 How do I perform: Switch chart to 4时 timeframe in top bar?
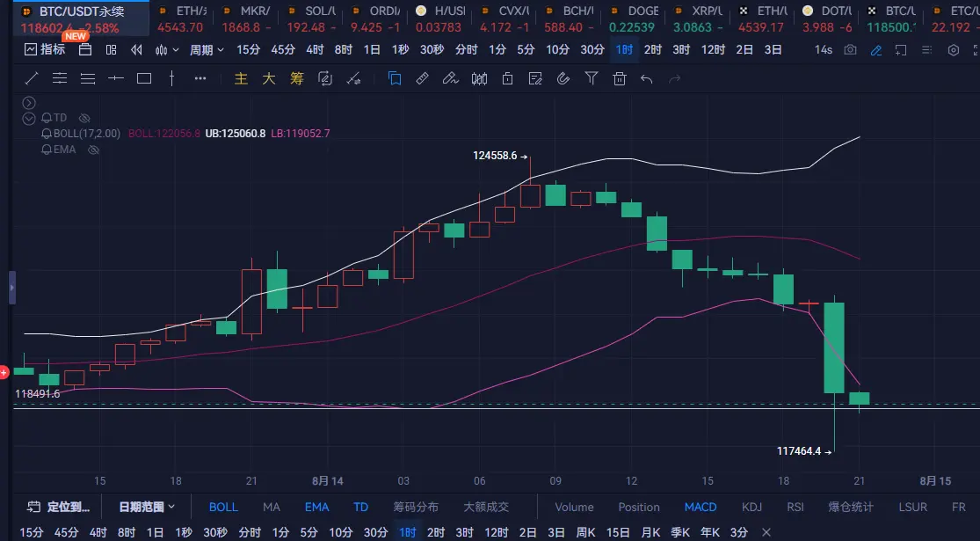click(x=315, y=49)
